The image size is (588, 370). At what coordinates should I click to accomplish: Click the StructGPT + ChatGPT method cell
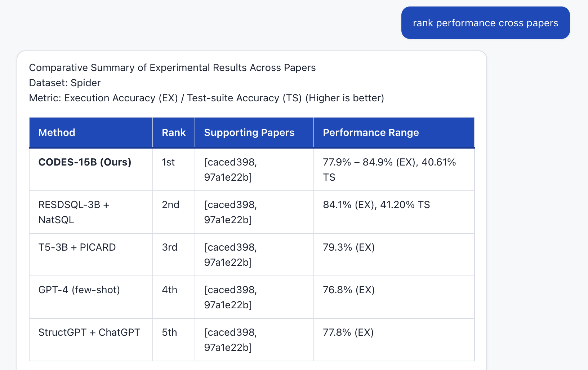pos(89,332)
